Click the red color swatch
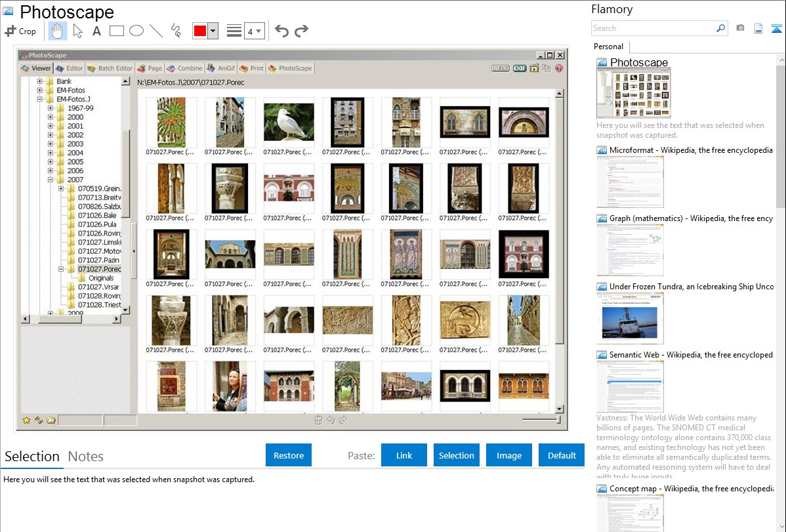The height and width of the screenshot is (532, 786). tap(199, 31)
